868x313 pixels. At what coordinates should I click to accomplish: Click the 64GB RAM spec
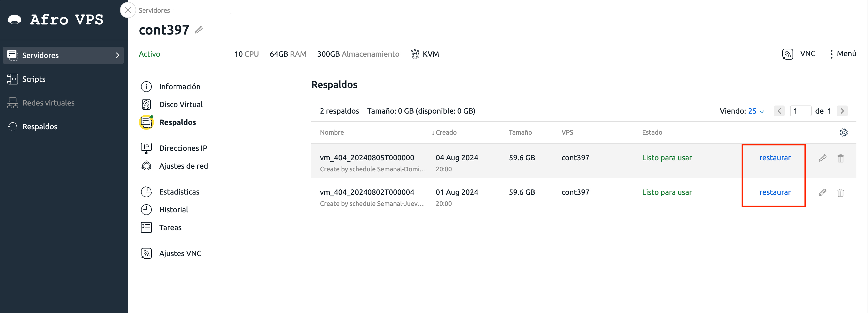(288, 54)
